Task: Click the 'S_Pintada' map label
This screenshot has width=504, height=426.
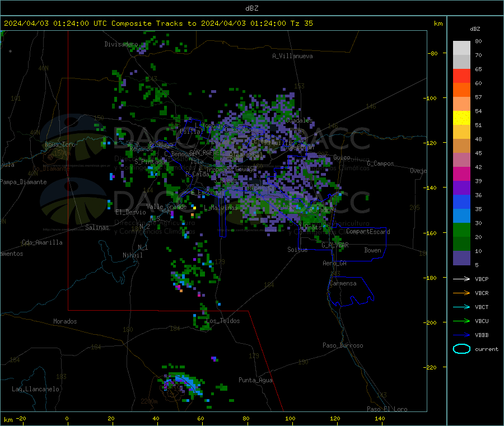Action: click(x=150, y=161)
